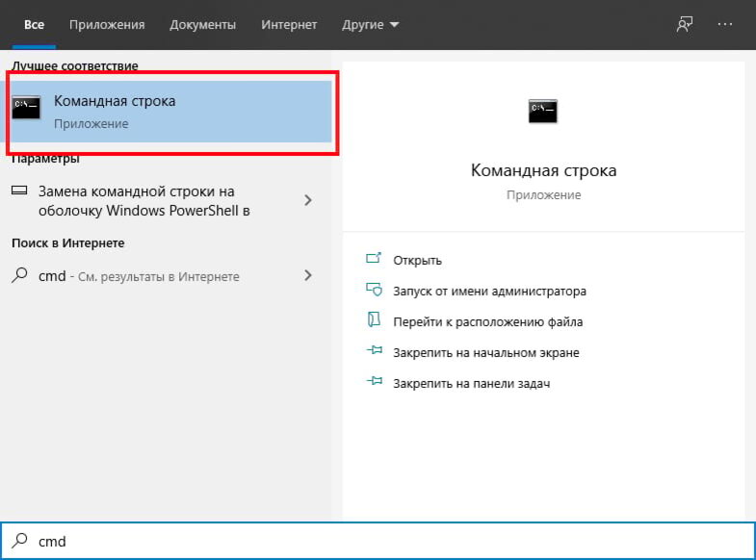The height and width of the screenshot is (560, 756).
Task: Click magnifier icon in the search box
Action: [x=19, y=540]
